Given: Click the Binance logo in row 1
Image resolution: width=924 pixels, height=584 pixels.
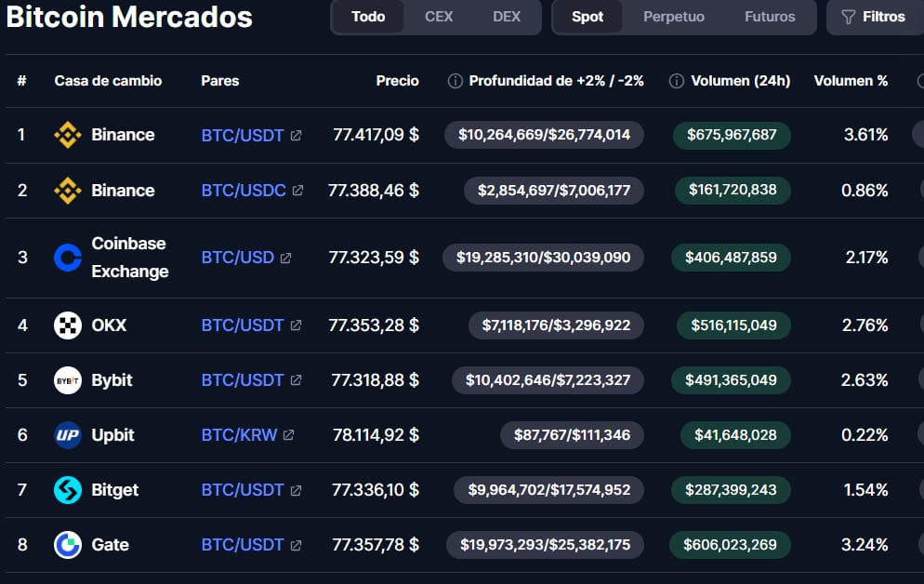Looking at the screenshot, I should click(x=68, y=135).
